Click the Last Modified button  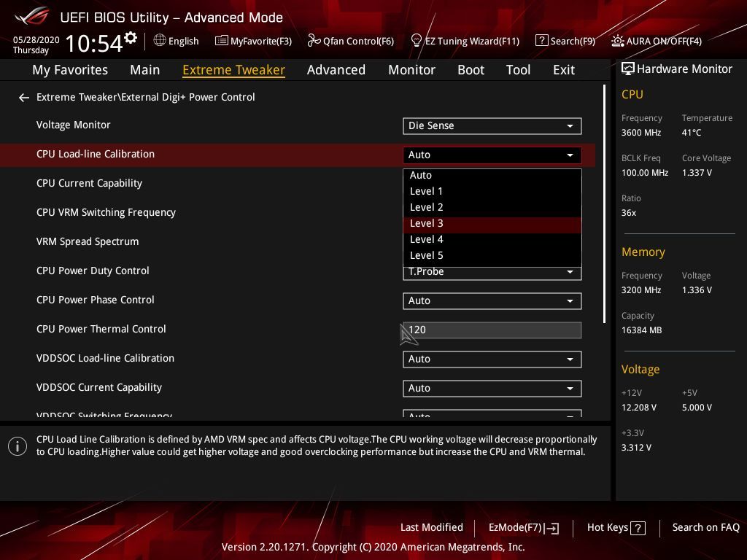pos(432,528)
